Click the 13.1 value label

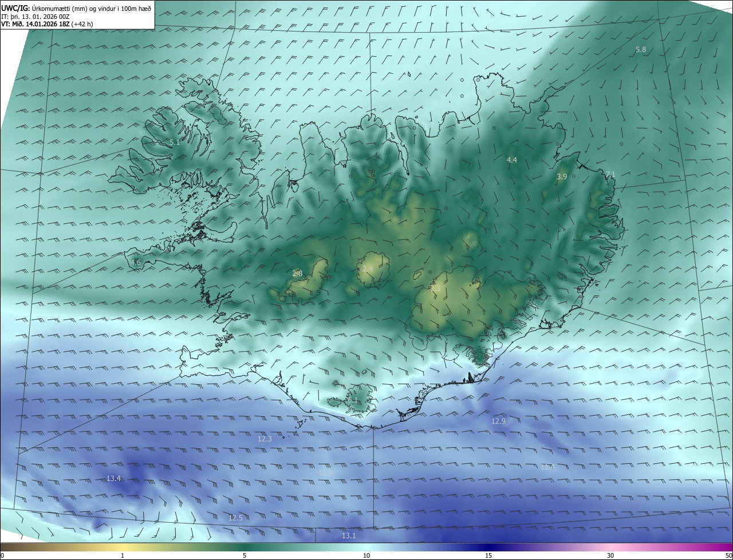(x=349, y=536)
